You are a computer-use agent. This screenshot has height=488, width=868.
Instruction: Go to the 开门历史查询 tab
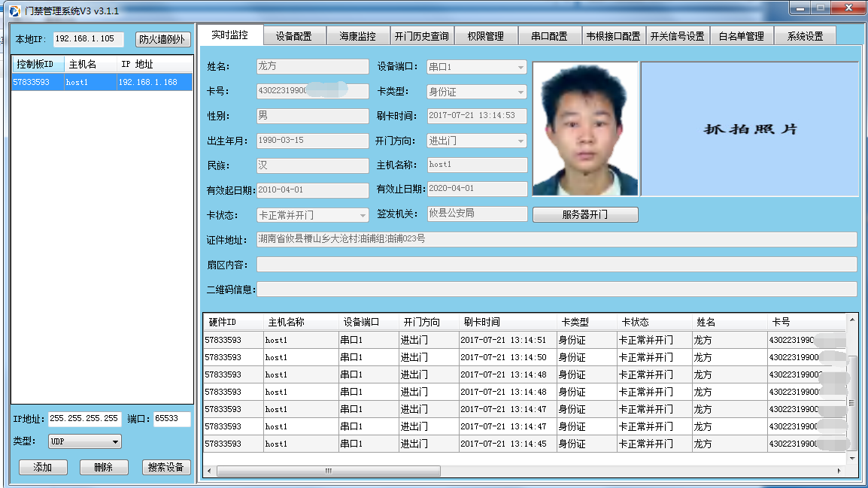point(422,36)
